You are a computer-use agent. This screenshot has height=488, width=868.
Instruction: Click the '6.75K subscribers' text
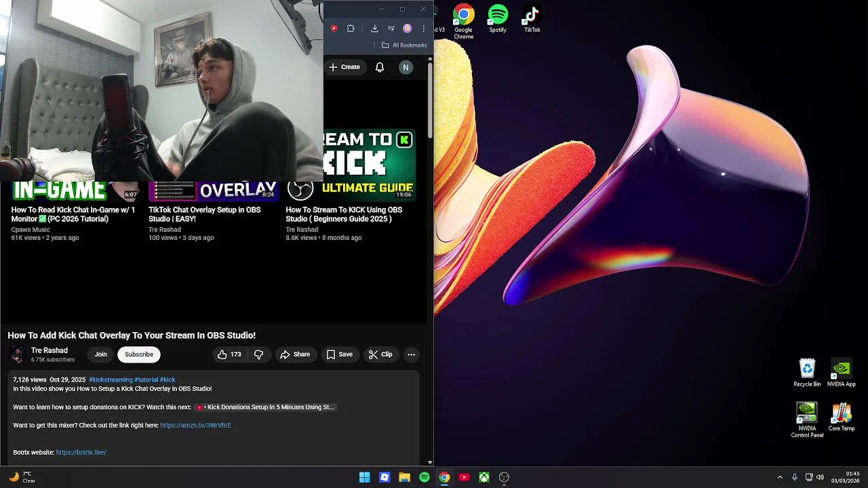point(53,360)
